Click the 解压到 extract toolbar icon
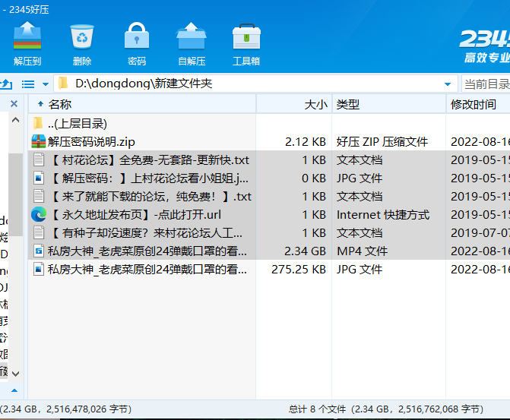Screen dimensions: 510x420 pyautogui.click(x=27, y=44)
